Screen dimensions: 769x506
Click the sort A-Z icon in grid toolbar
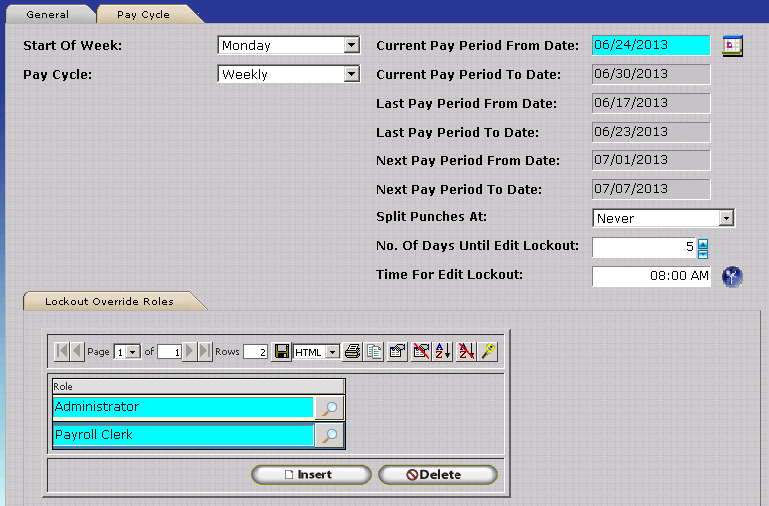pyautogui.click(x=443, y=352)
